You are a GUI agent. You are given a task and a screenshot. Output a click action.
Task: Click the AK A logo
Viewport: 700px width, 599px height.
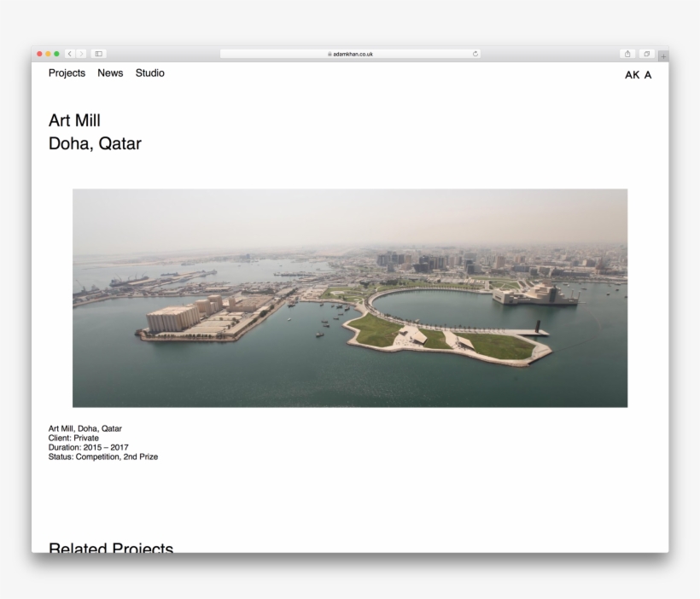(x=638, y=75)
